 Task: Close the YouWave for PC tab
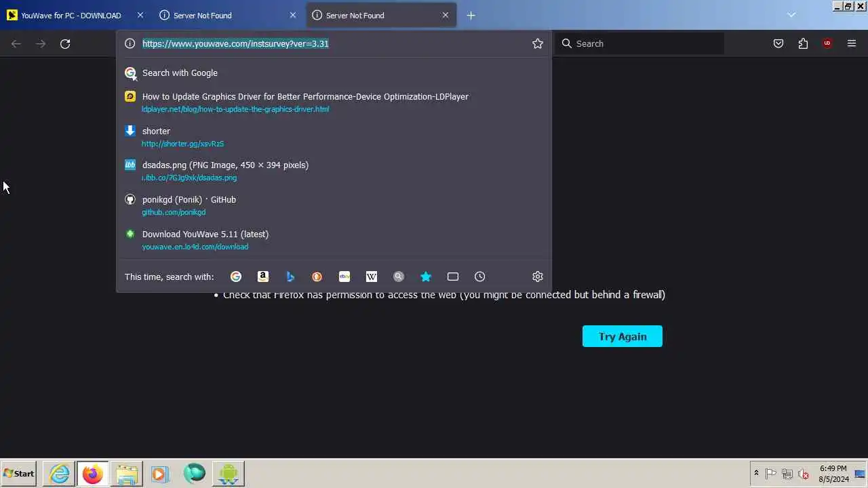point(140,15)
